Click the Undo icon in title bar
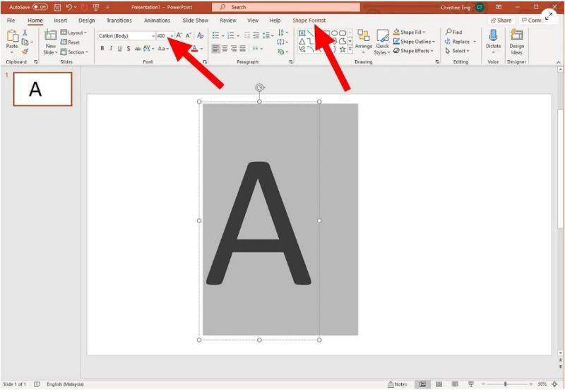Screen dimensions: 565x392 pyautogui.click(x=69, y=7)
